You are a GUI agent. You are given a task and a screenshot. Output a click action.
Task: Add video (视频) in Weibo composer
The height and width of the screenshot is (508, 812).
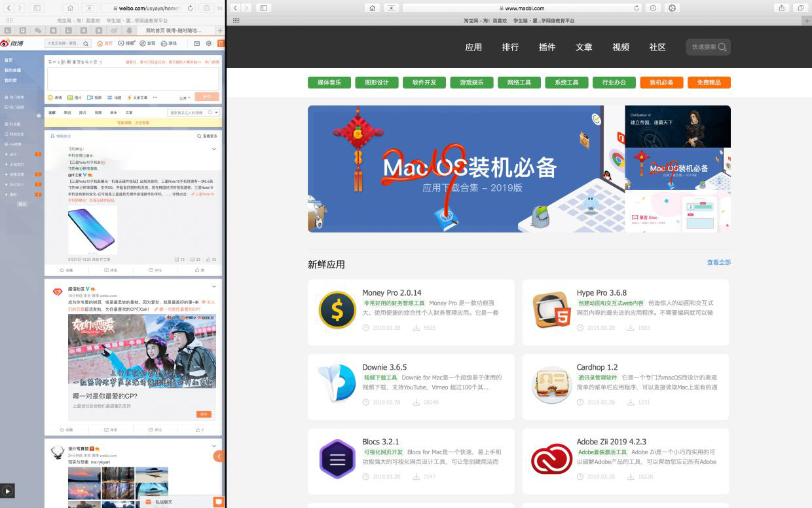[x=94, y=97]
